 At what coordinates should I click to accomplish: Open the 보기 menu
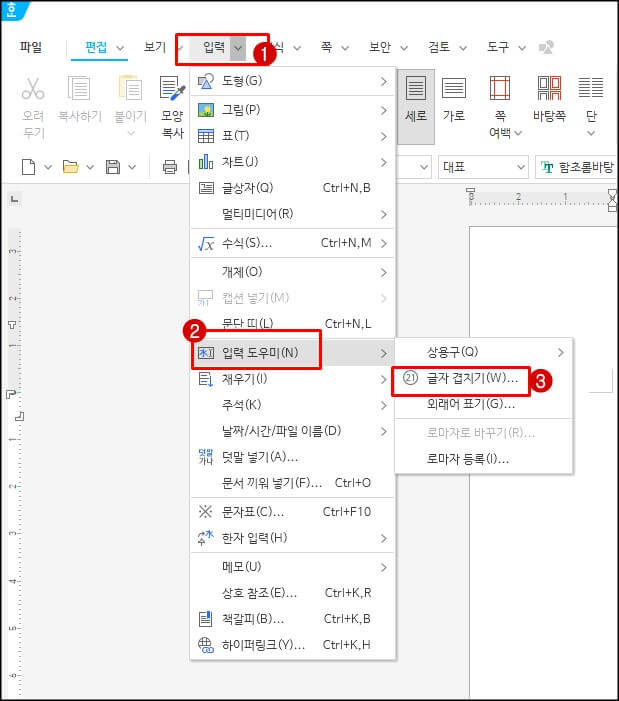[155, 47]
